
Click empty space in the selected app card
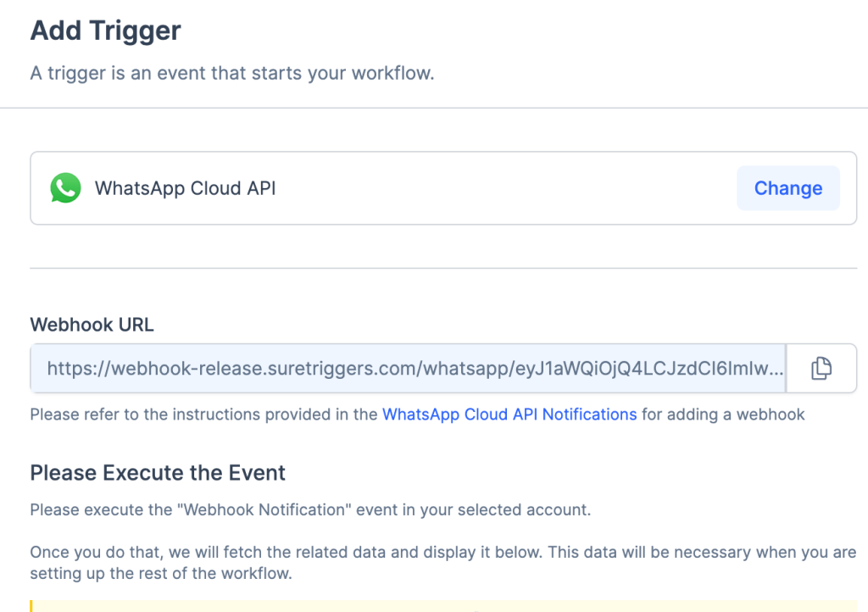click(509, 188)
